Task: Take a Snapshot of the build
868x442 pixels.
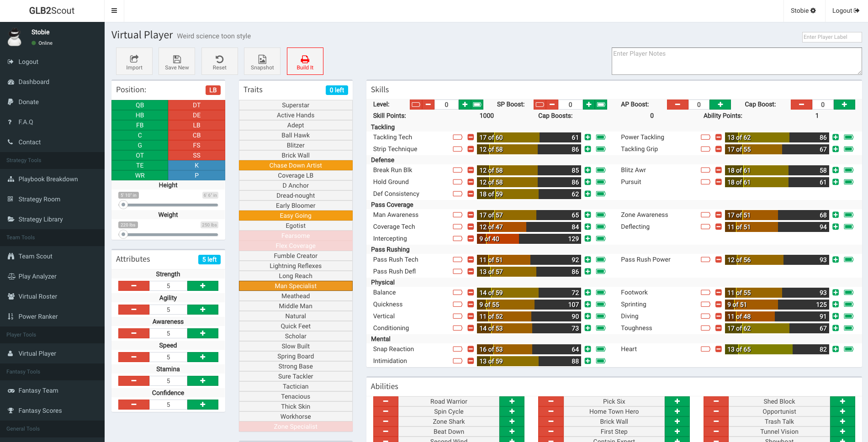Action: tap(262, 61)
